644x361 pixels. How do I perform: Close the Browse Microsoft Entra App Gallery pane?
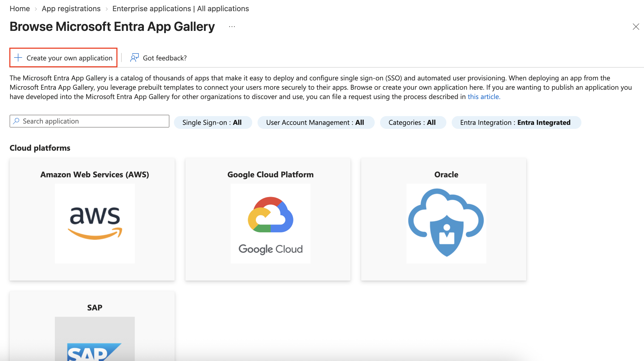[636, 27]
